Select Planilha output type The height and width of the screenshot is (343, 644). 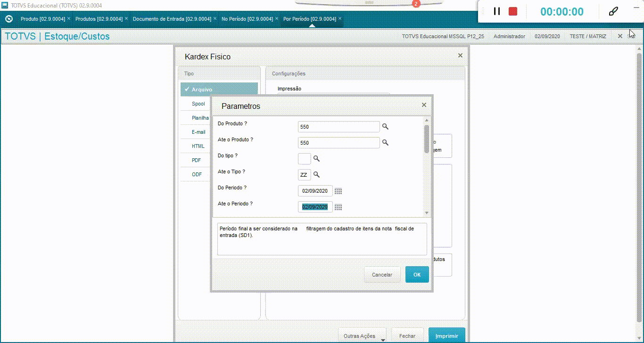click(200, 118)
